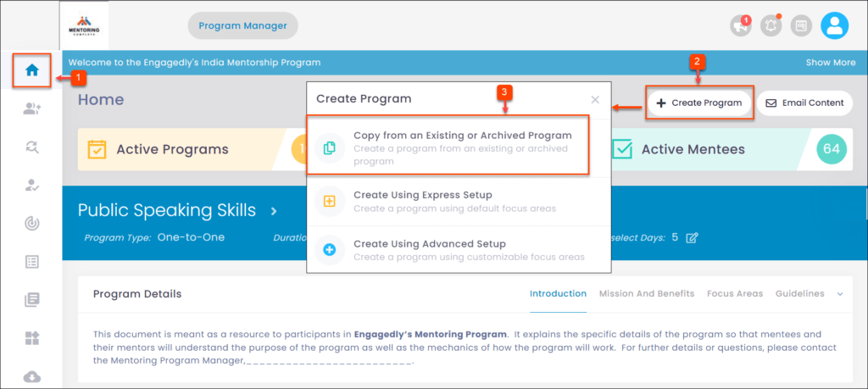Open the add users sidebar icon
Screen dimensions: 868x389
(x=31, y=108)
